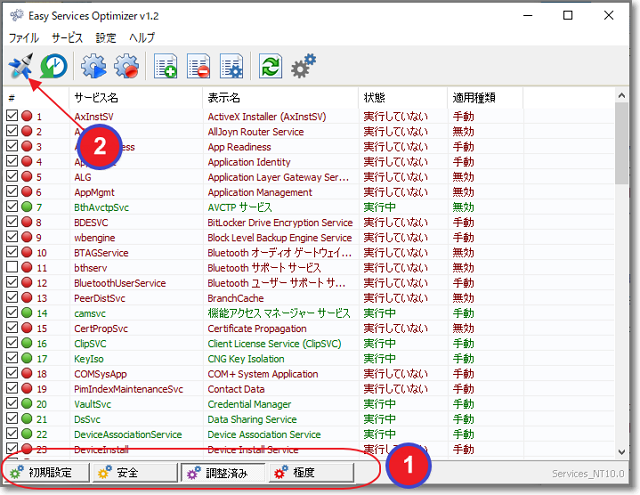Click the gear icon with blue play arrow
Screen dimensions: 640x495
(94, 67)
